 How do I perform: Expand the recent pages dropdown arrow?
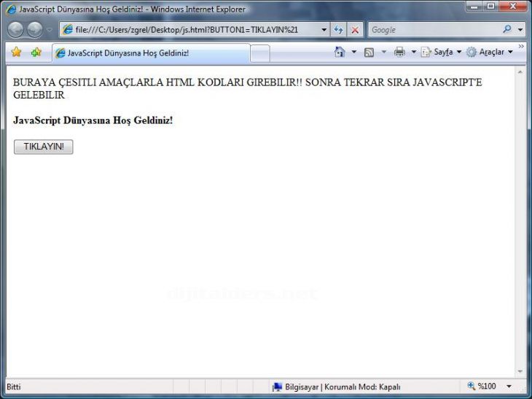49,30
